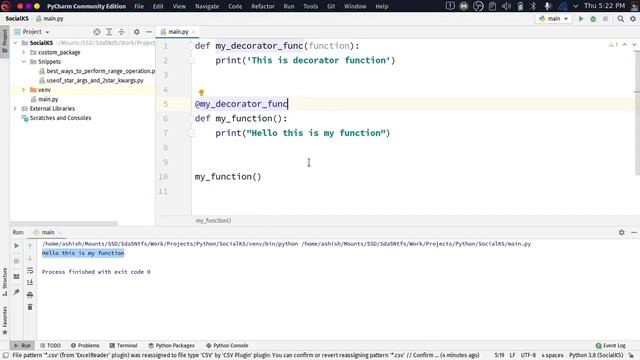640x360 pixels.
Task: Click the LF line separator status entry
Action: point(512,356)
